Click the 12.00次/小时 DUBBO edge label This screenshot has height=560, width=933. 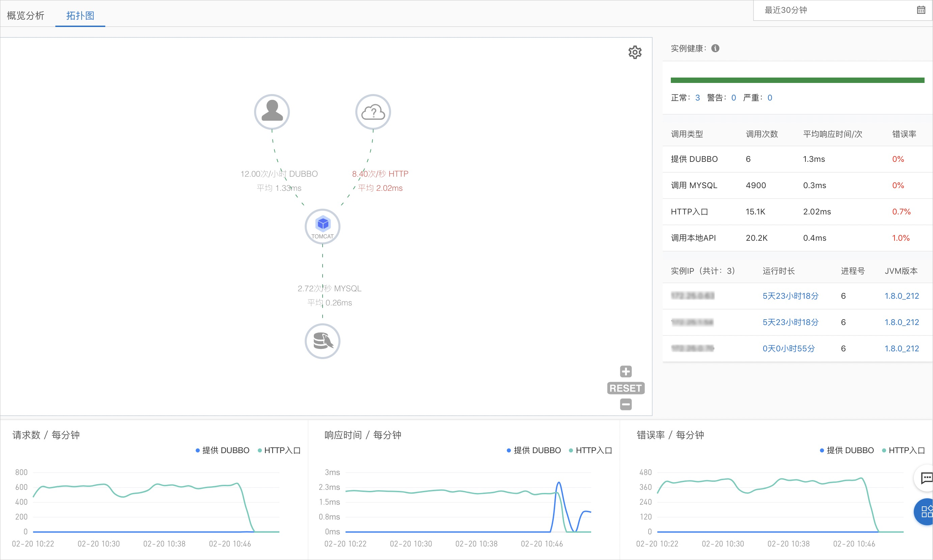pos(279,174)
